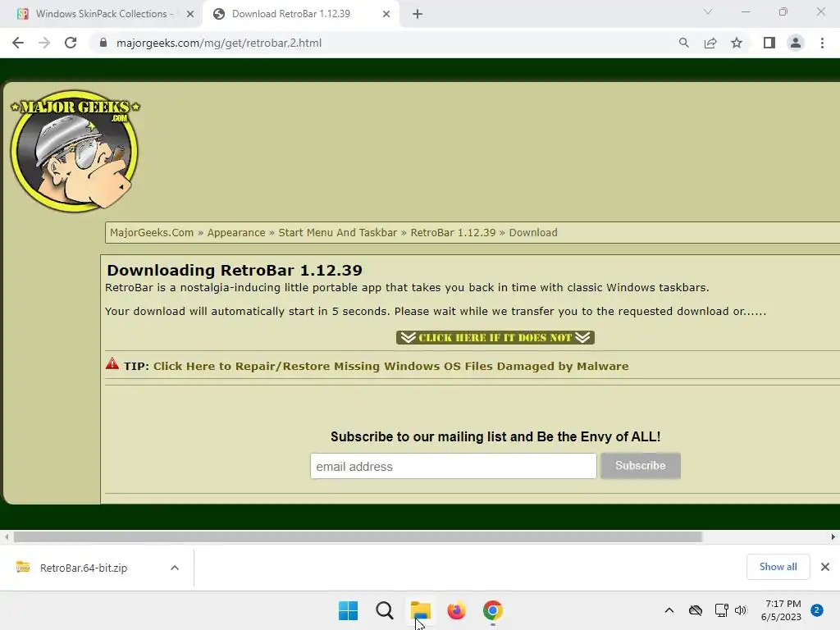Screen dimensions: 840x630
Task: Launch Firefox from the taskbar
Action: pyautogui.click(x=456, y=610)
